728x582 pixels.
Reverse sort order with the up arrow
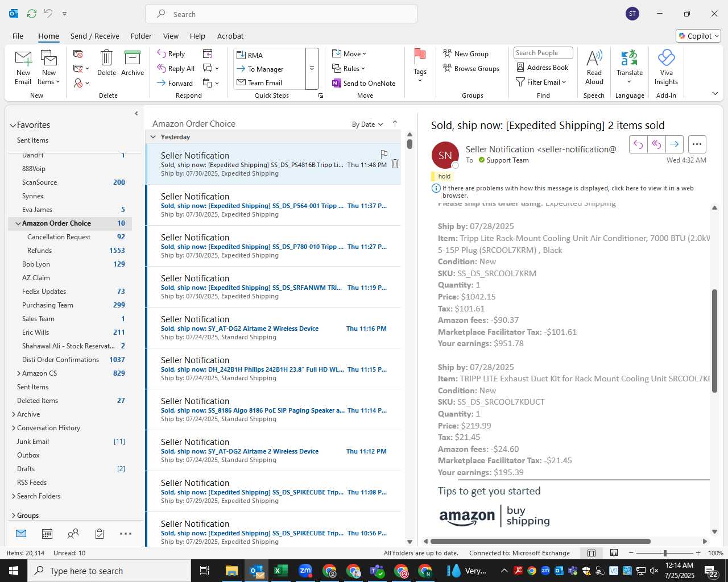click(395, 124)
